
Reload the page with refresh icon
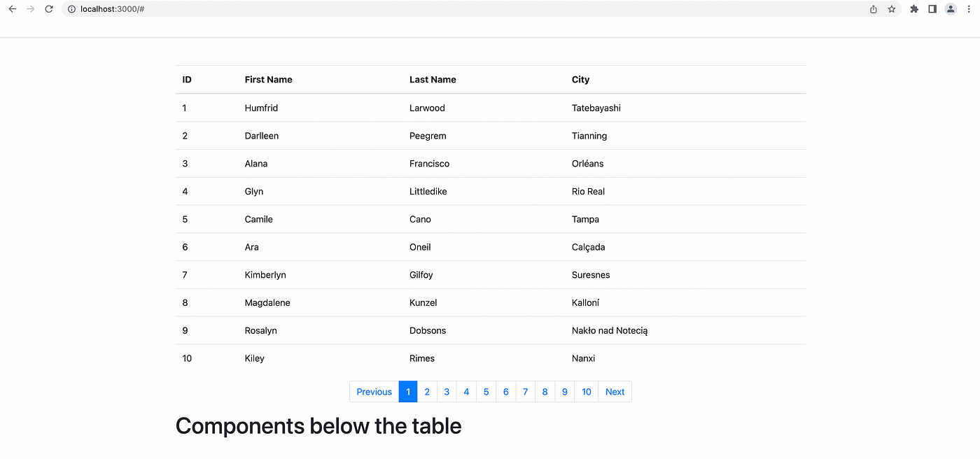point(49,9)
